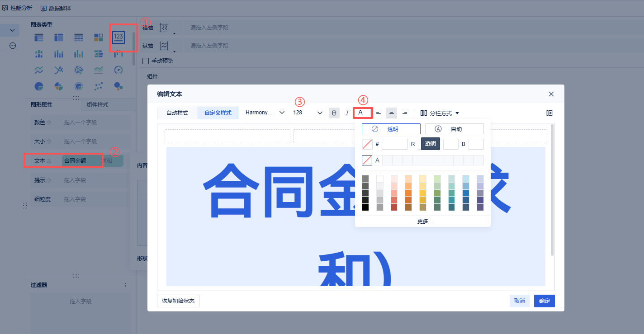Image resolution: width=644 pixels, height=334 pixels.
Task: Click the circled ellipsis more icon
Action: [13, 46]
